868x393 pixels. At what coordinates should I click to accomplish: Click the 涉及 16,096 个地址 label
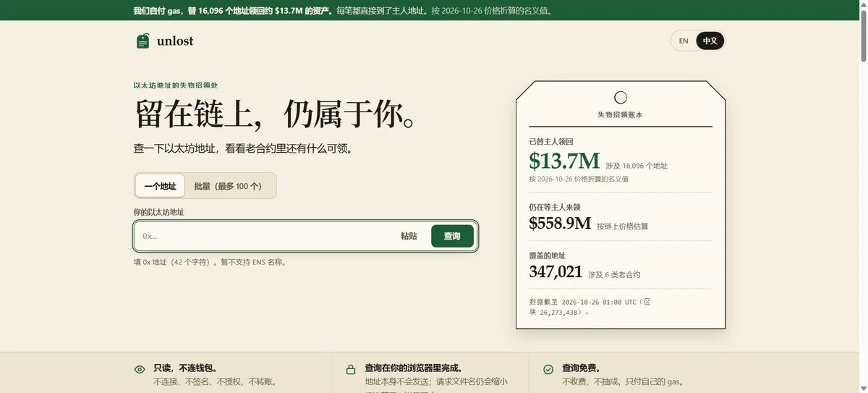coord(637,166)
